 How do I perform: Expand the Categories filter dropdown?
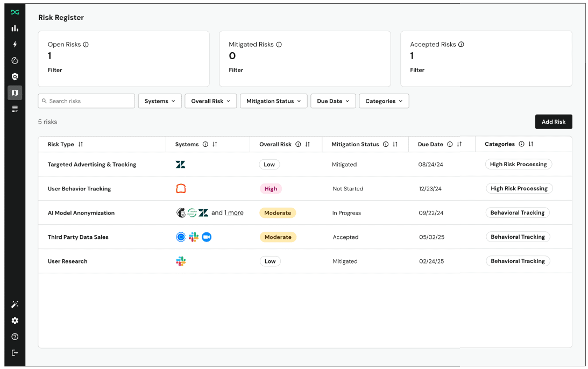click(384, 101)
